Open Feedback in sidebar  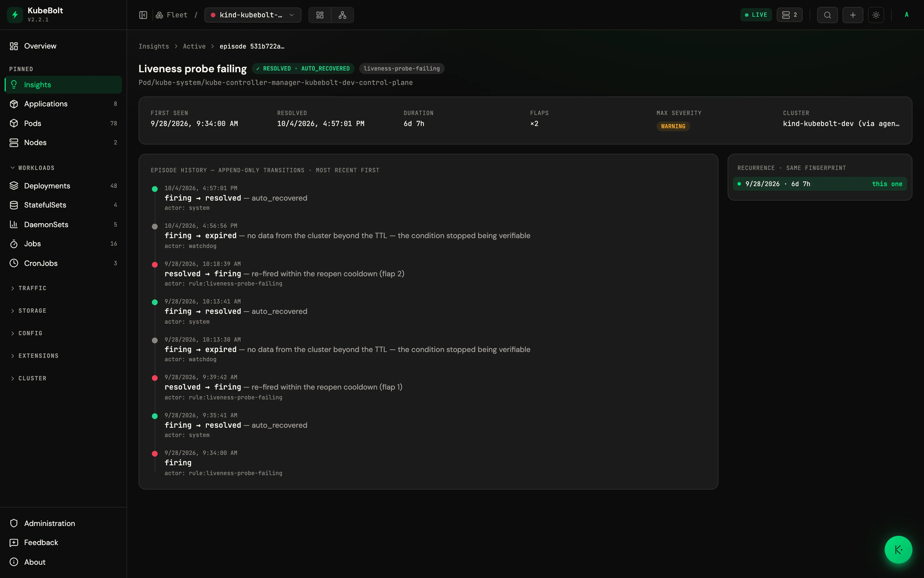point(63,542)
